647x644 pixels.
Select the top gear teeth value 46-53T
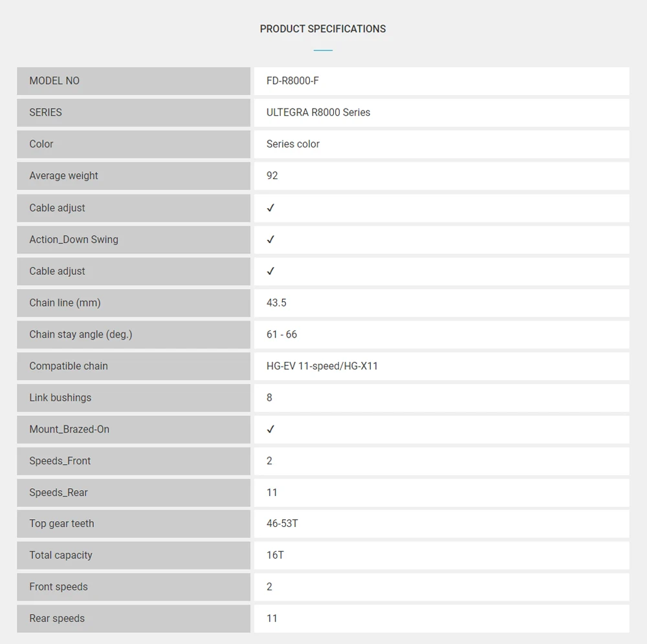tap(282, 524)
